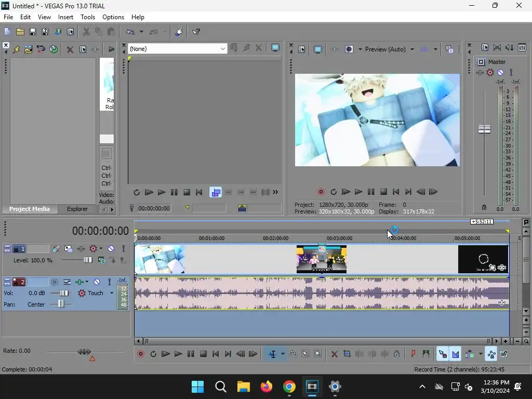Screen dimensions: 532x399
Task: Click the Delete icon in timeline toolbar
Action: (334, 354)
